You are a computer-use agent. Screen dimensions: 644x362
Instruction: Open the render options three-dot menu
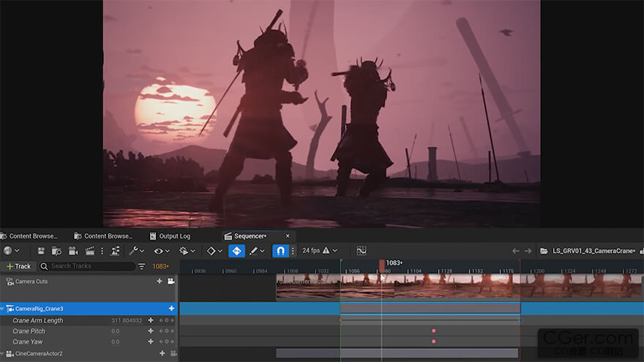coord(102,251)
